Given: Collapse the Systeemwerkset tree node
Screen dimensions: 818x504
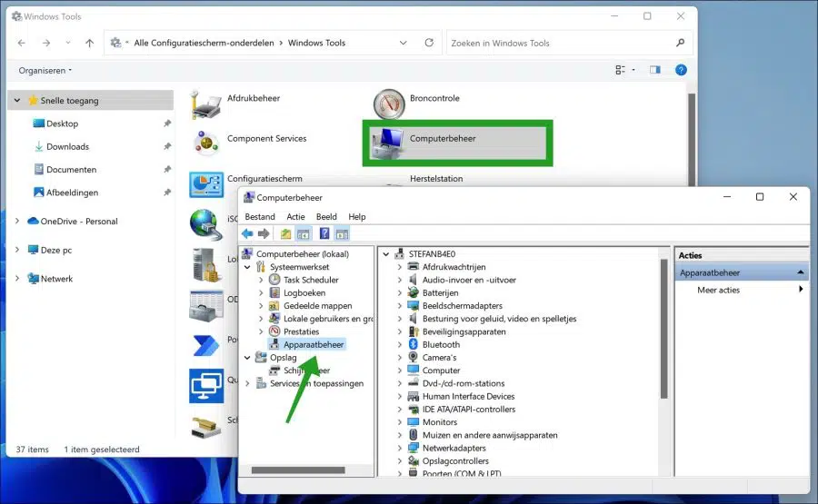Looking at the screenshot, I should point(247,267).
